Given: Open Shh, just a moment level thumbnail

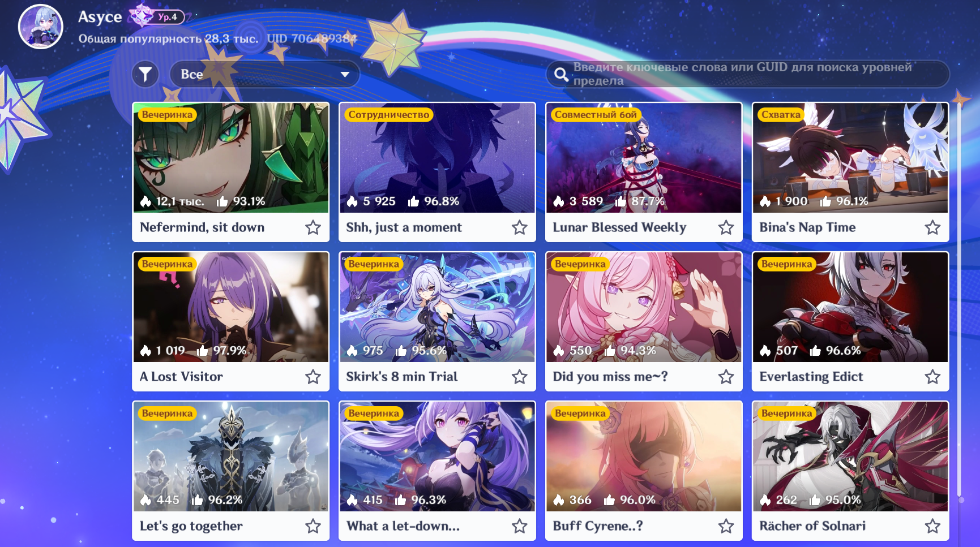Looking at the screenshot, I should coord(437,158).
